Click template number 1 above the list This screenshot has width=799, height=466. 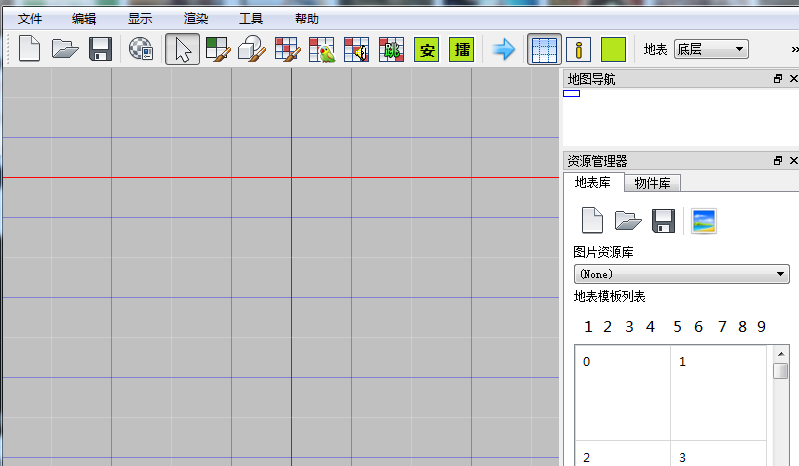(x=588, y=326)
